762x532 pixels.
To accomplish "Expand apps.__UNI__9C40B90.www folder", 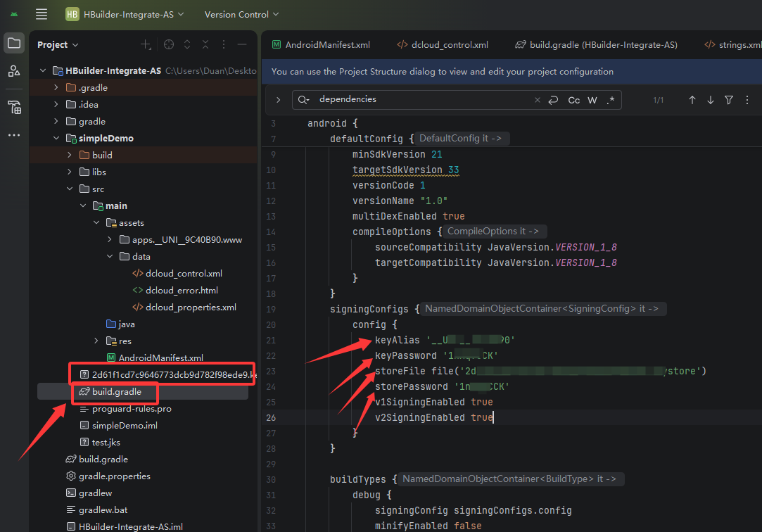I will pos(109,239).
